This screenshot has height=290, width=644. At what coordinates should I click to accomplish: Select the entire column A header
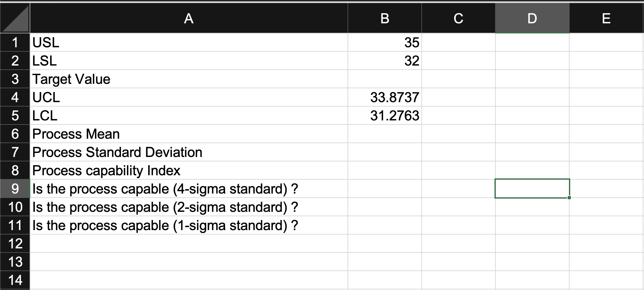pyautogui.click(x=189, y=19)
